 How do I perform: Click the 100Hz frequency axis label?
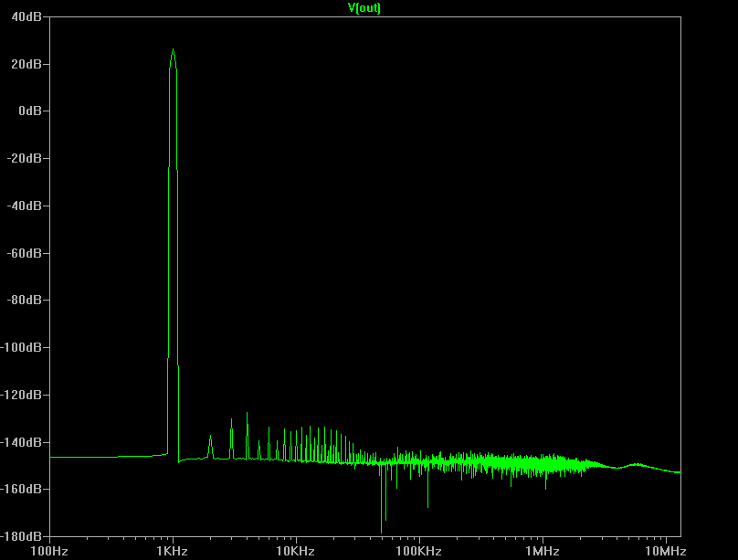[x=49, y=551]
